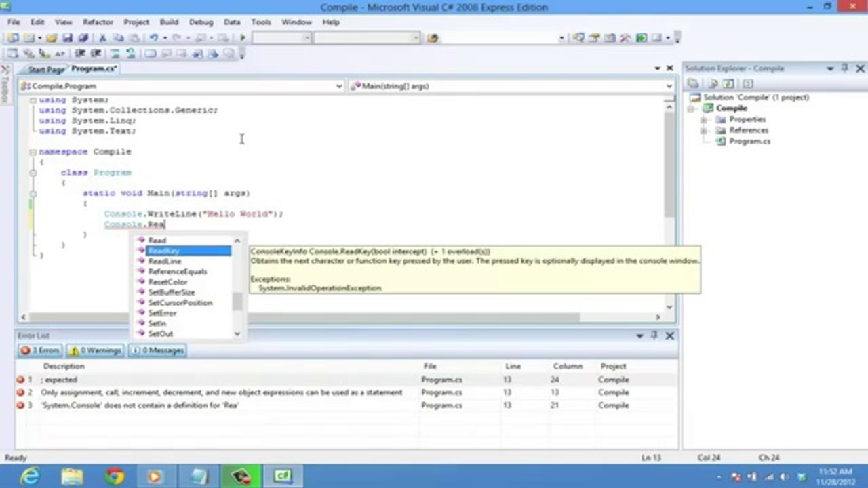Click the Decrease Indent icon
The width and height of the screenshot is (868, 488).
(x=79, y=53)
